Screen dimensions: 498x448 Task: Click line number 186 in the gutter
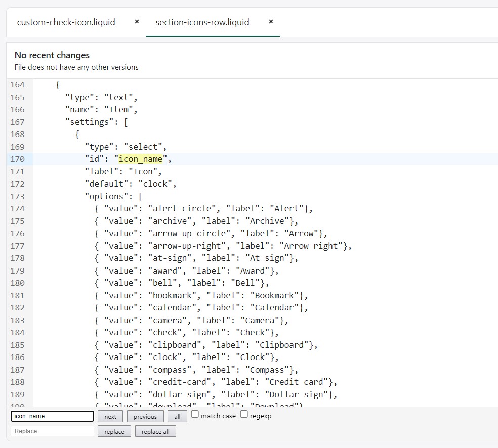(x=17, y=357)
